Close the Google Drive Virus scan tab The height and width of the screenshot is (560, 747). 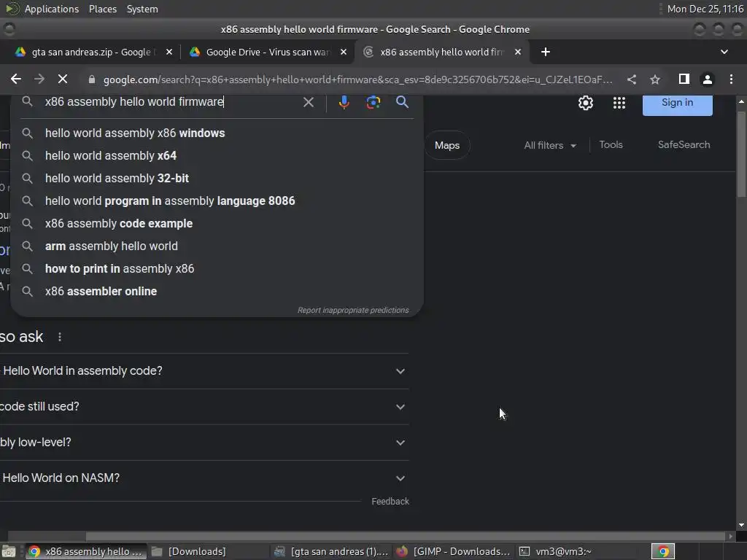pyautogui.click(x=344, y=52)
